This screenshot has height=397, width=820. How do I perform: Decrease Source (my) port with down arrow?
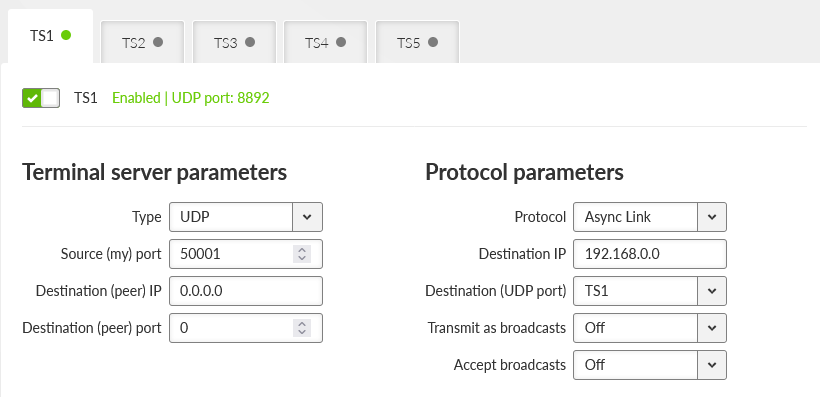[x=302, y=258]
